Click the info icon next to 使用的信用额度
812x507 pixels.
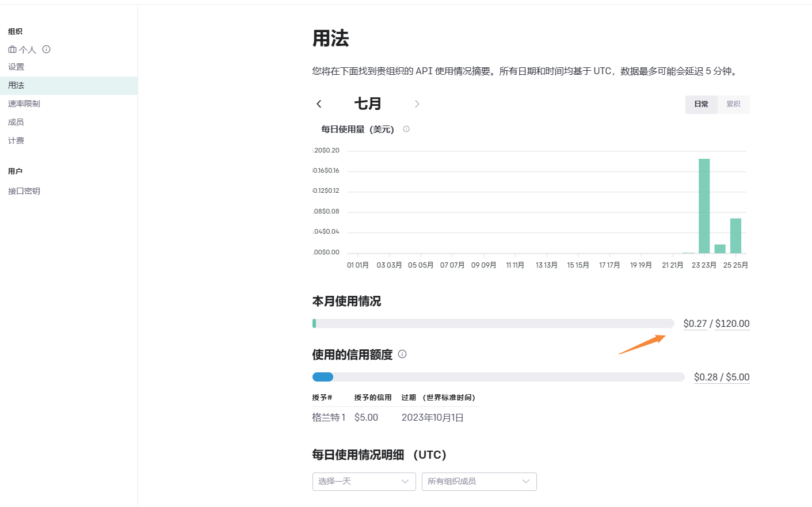coord(403,354)
